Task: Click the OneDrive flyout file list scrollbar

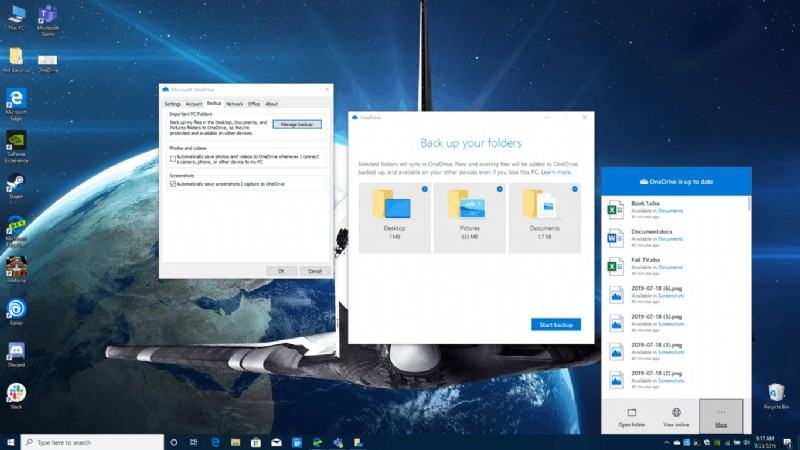Action: coord(749,204)
